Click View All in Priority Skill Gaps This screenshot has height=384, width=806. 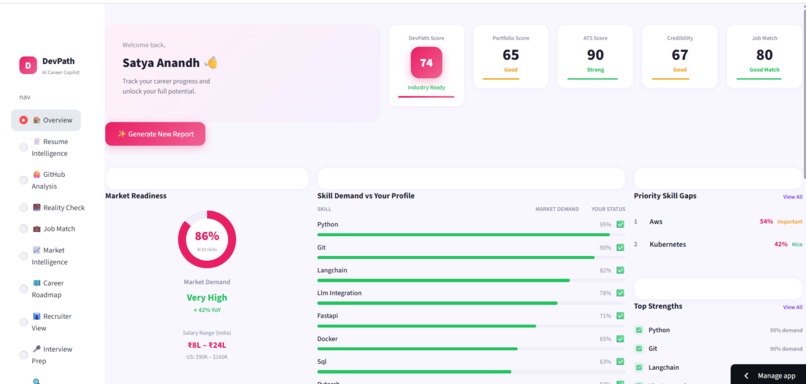click(792, 197)
